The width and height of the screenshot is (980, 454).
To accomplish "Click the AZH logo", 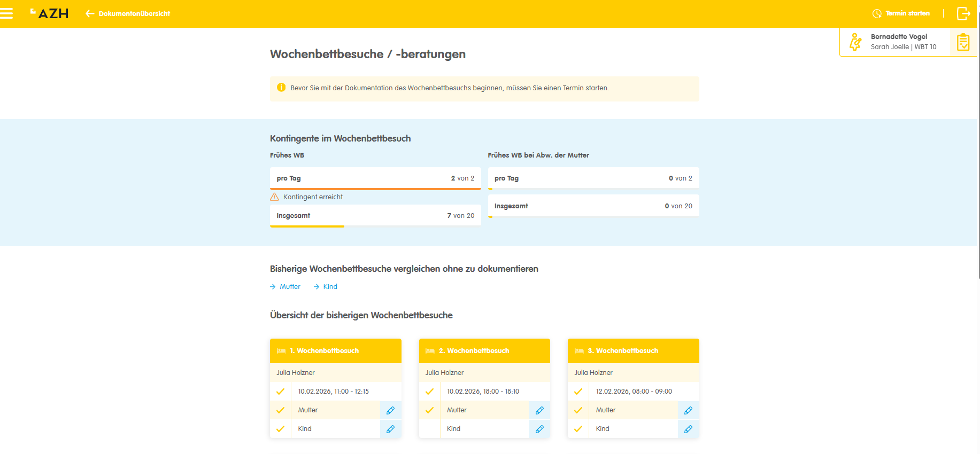I will [50, 13].
